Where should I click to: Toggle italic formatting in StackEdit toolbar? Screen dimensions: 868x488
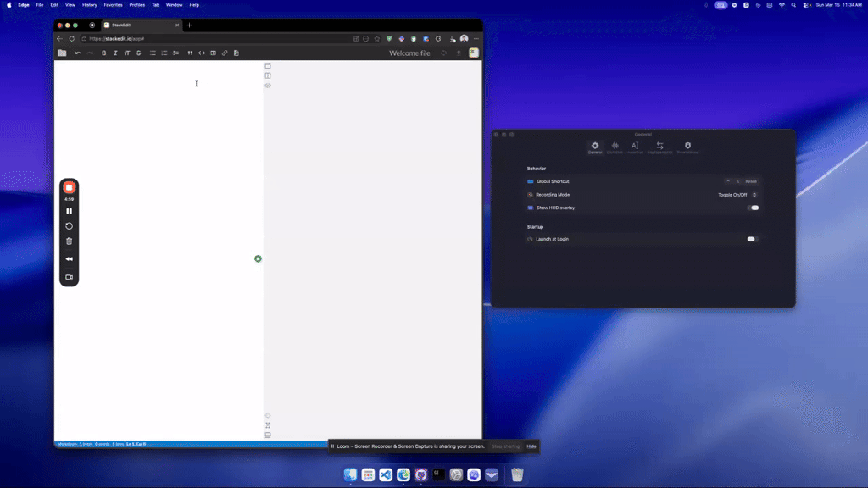tap(115, 53)
